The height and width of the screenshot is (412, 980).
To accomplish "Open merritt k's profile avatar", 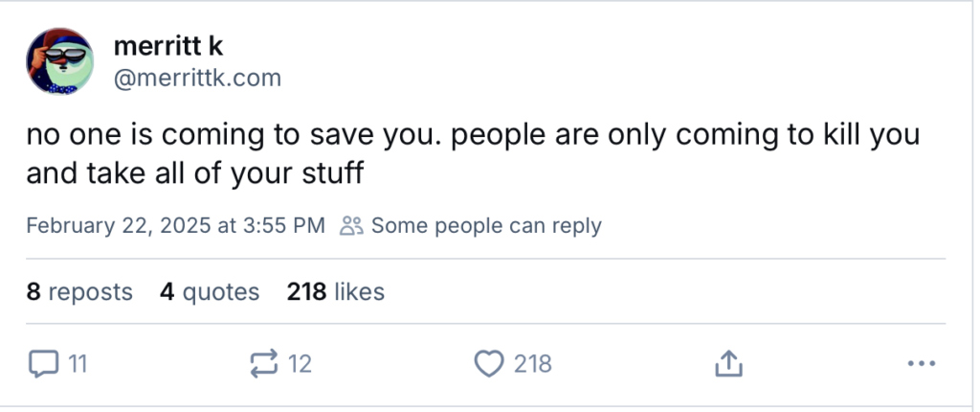I will click(59, 61).
